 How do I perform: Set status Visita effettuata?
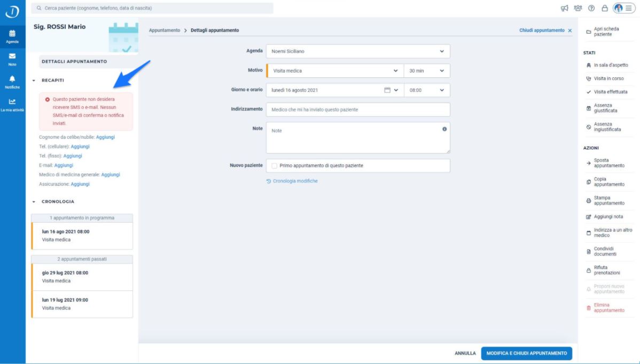[x=607, y=92]
